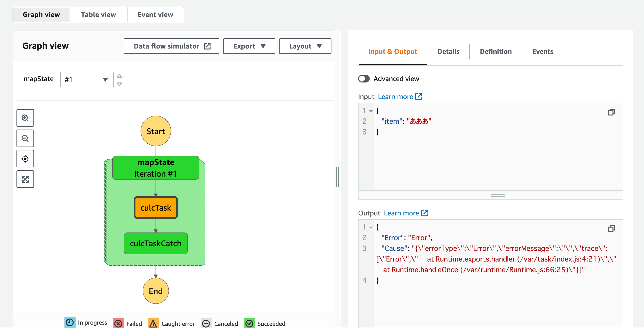Center the graph with the target icon
Viewport: 644px width, 328px height.
coord(25,159)
